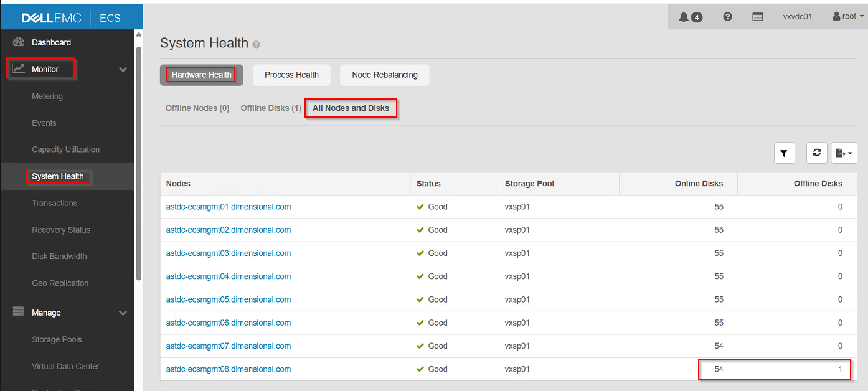Switch to the Process Health tab
This screenshot has width=868, height=391.
291,75
